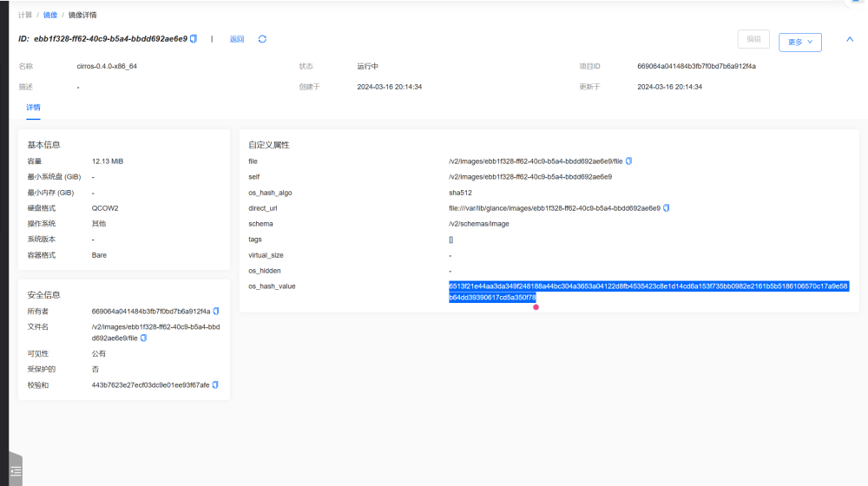Copy the file path in 自定义属性
This screenshot has width=868, height=486.
(628, 161)
